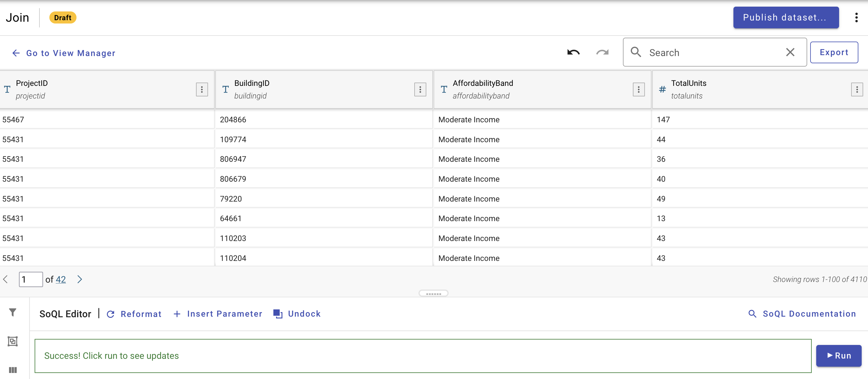Viewport: 868px width, 379px height.
Task: Open the BuildingID column options menu
Action: pos(420,89)
